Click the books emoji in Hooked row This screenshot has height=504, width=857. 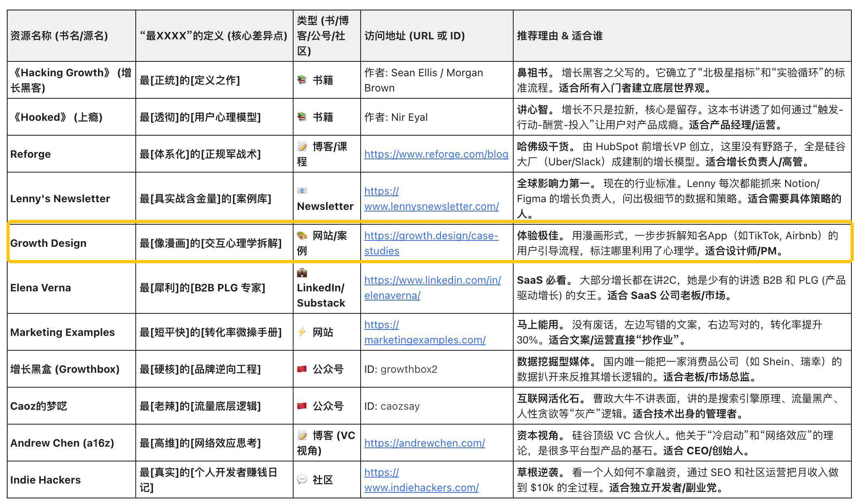point(302,117)
